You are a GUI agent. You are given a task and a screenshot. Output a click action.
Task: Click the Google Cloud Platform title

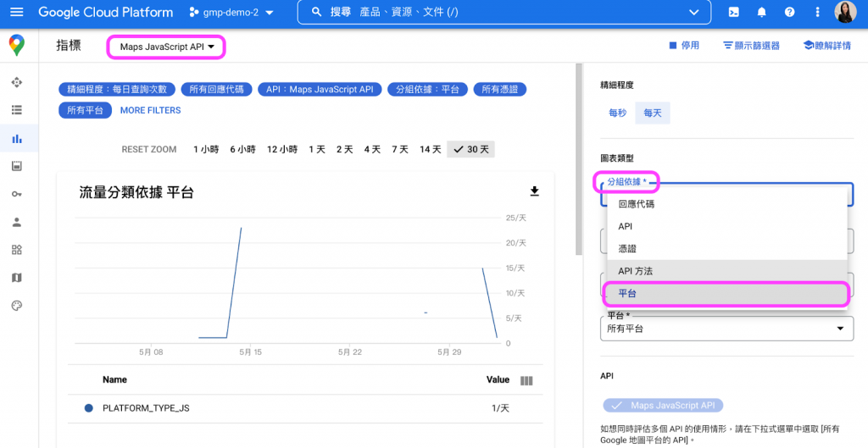coord(106,12)
